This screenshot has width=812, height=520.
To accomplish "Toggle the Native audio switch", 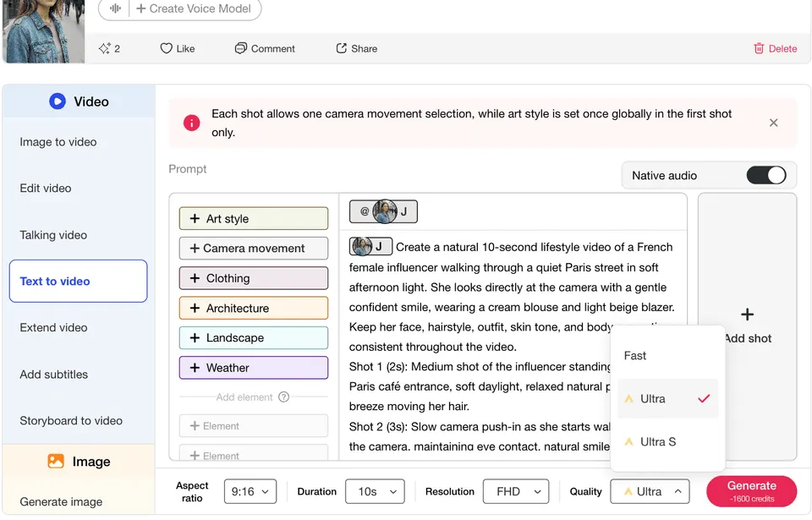I will 766,175.
